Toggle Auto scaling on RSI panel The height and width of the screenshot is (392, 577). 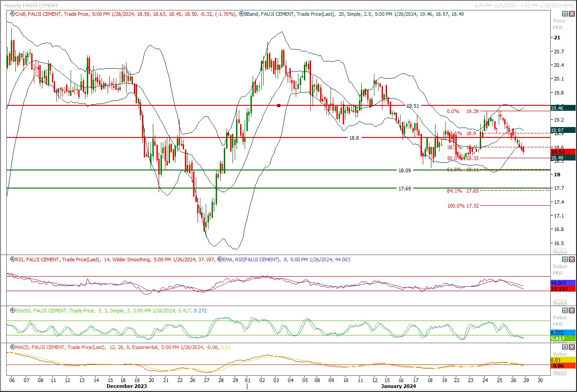click(559, 302)
